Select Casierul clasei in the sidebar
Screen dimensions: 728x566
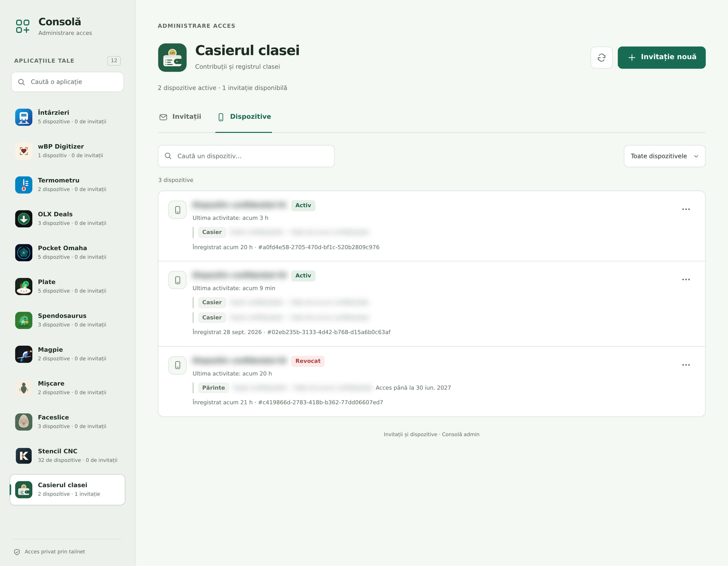67,490
